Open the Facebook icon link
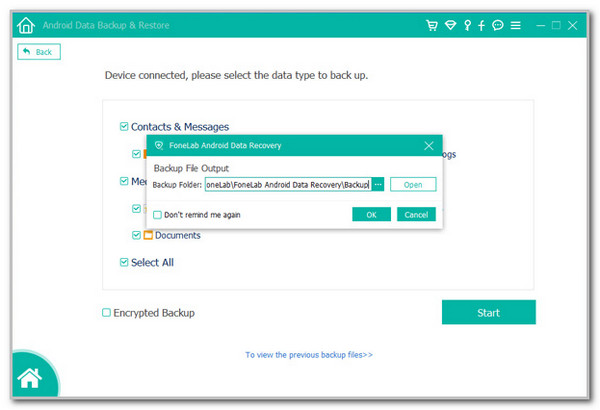The width and height of the screenshot is (600, 410). (481, 25)
